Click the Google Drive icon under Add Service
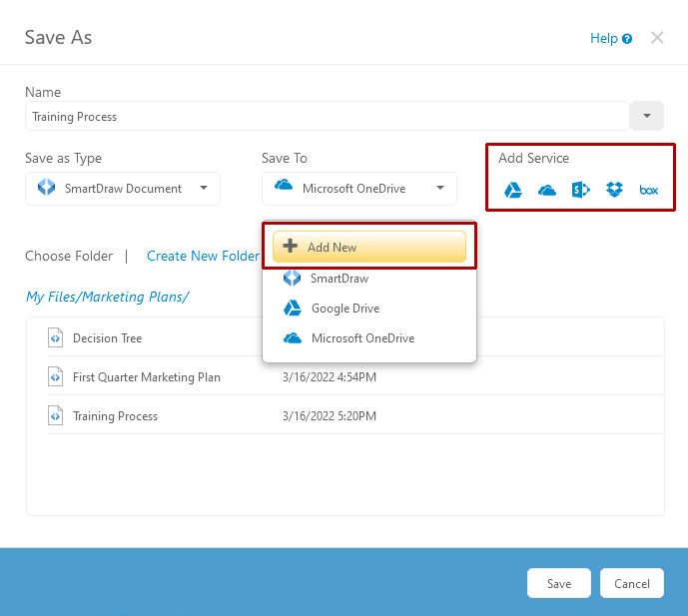Screen dimensions: 688x616 pyautogui.click(x=513, y=190)
